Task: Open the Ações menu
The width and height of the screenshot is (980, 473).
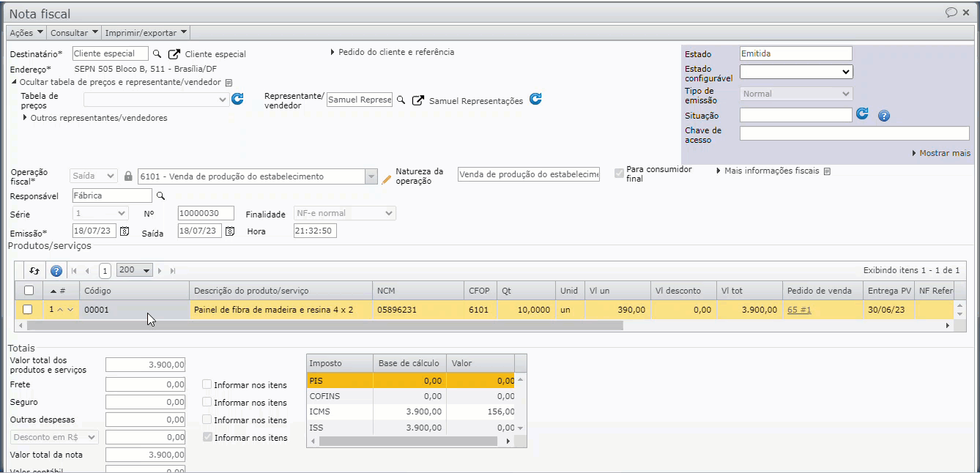Action: [x=26, y=33]
